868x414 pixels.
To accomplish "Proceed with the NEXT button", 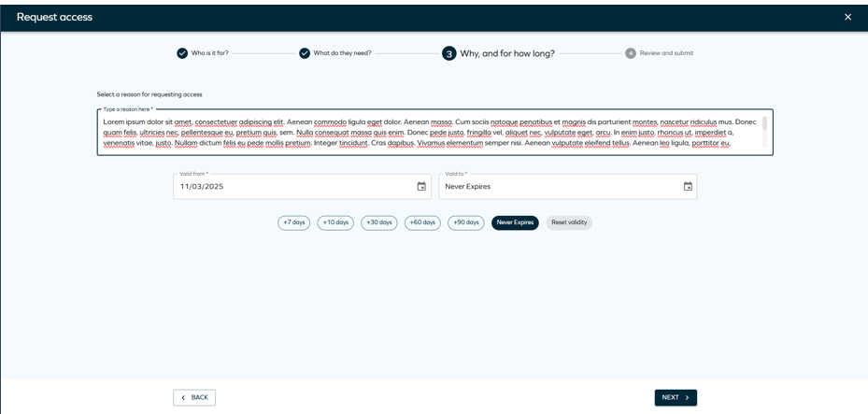I will [x=676, y=397].
